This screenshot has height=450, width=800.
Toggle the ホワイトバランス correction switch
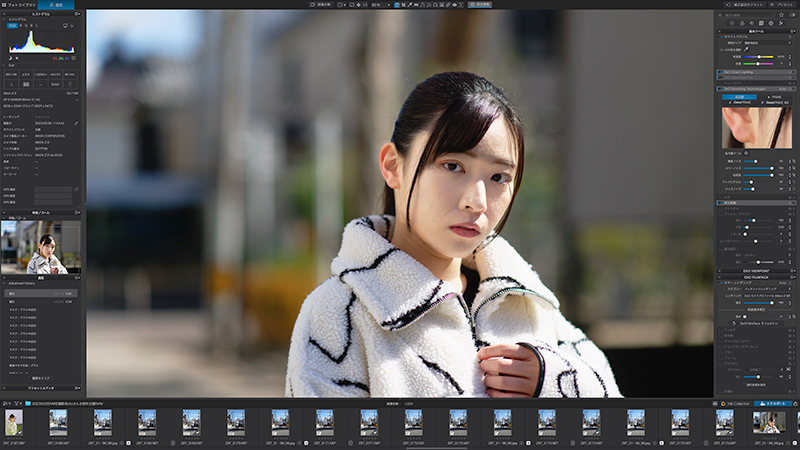tap(721, 37)
